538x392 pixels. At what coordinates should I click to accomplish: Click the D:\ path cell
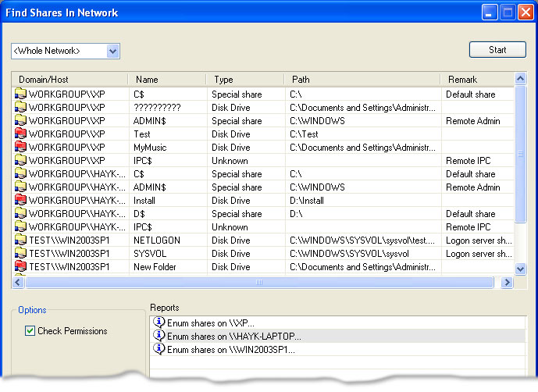click(x=296, y=214)
